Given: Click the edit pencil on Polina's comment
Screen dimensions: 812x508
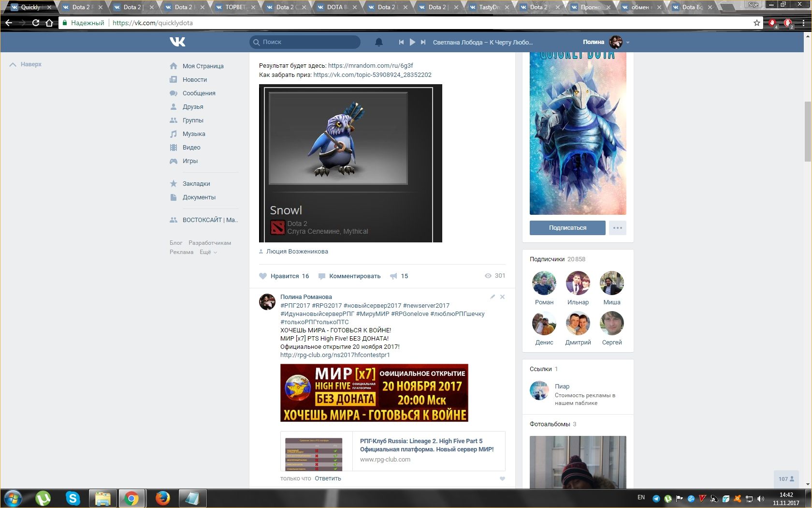Looking at the screenshot, I should (492, 297).
